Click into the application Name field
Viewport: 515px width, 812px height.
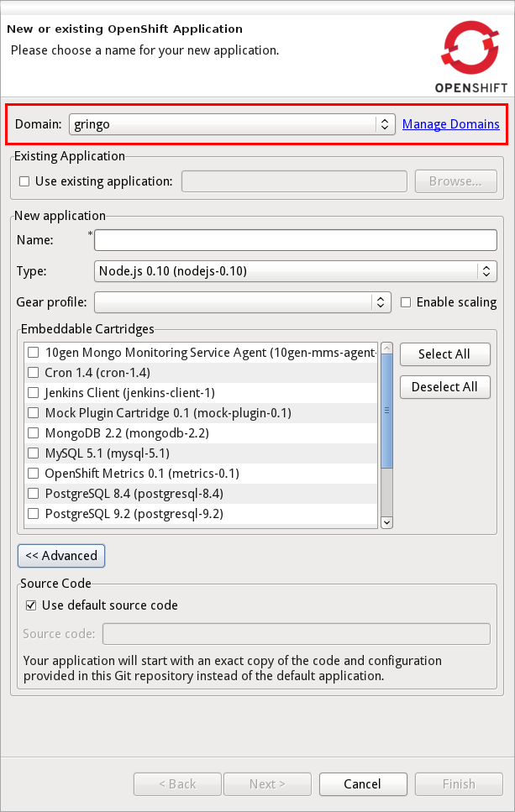coord(296,240)
